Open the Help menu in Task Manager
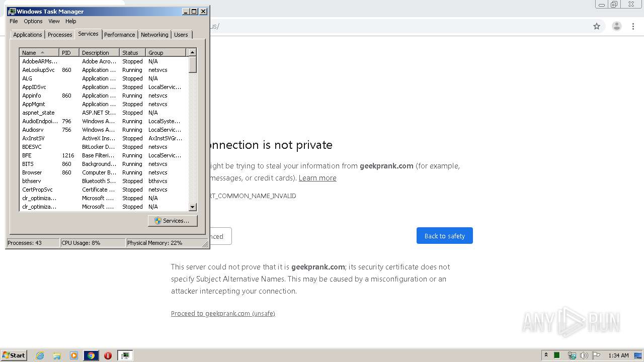This screenshot has width=644, height=362. (x=71, y=21)
